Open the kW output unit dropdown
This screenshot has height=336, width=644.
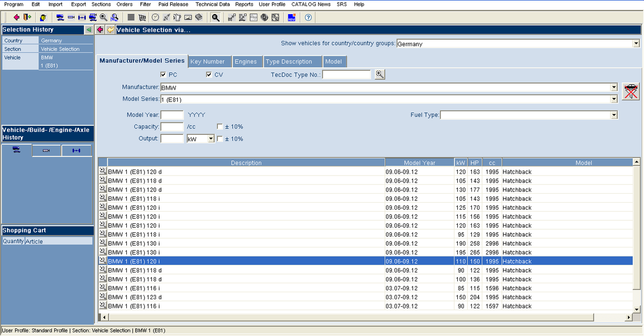pyautogui.click(x=211, y=139)
